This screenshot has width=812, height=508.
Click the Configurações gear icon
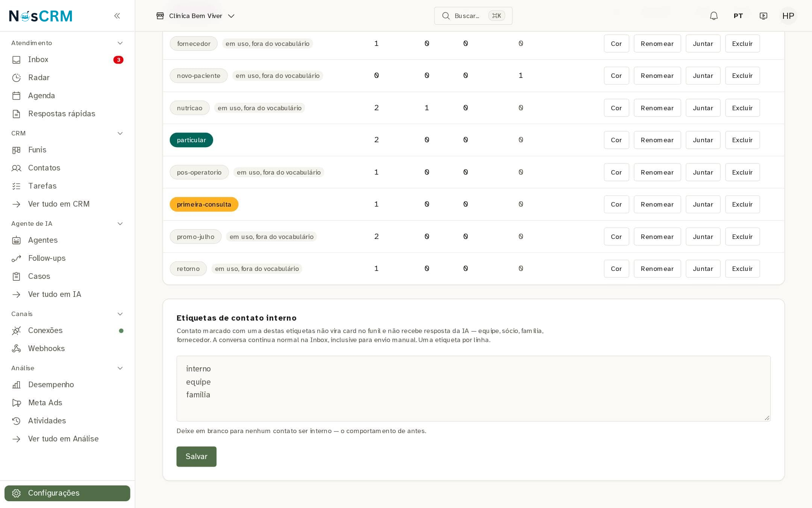16,493
